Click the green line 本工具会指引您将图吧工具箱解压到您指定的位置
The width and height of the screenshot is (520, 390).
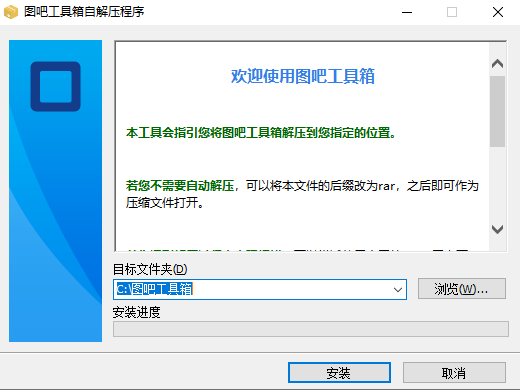[261, 133]
